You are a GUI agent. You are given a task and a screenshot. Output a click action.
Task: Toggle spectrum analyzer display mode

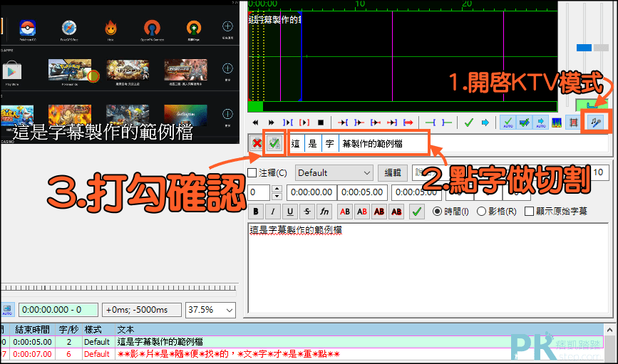point(557,123)
